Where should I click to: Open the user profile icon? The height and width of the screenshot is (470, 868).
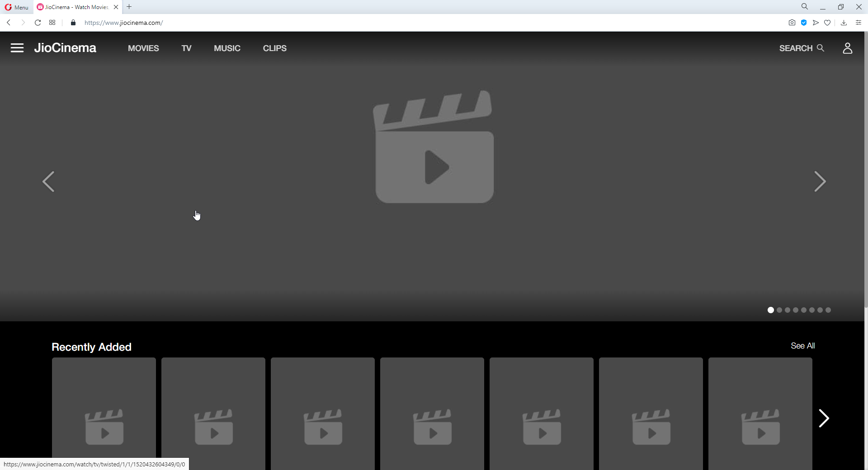pyautogui.click(x=848, y=48)
